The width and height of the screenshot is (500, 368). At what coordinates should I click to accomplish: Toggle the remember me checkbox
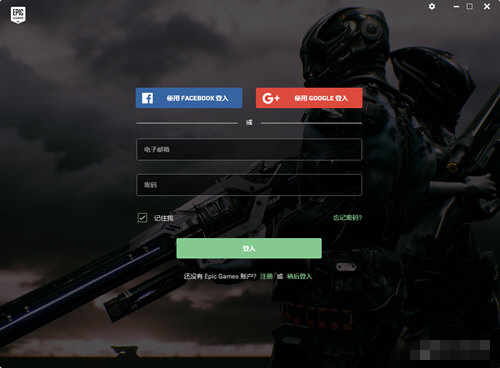142,218
